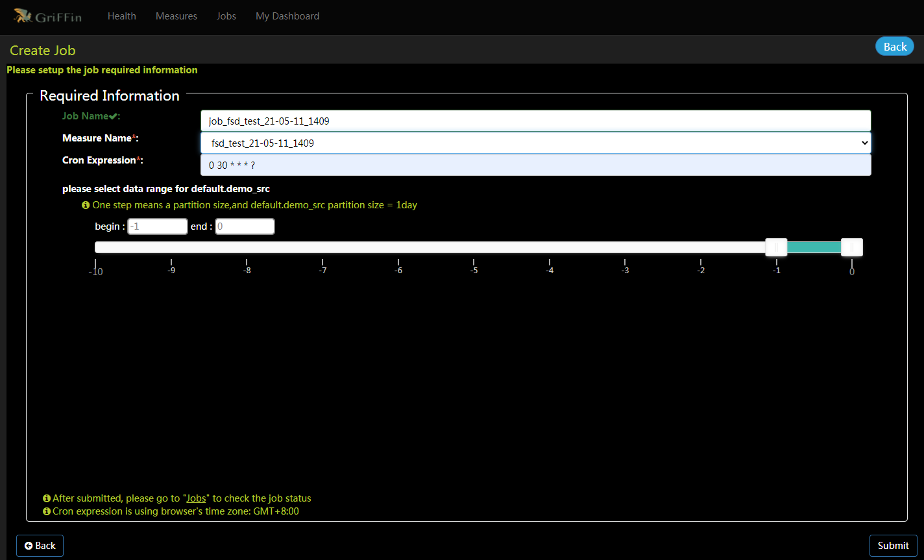Click the -5 tick label on slider
The image size is (924, 560).
pos(474,271)
